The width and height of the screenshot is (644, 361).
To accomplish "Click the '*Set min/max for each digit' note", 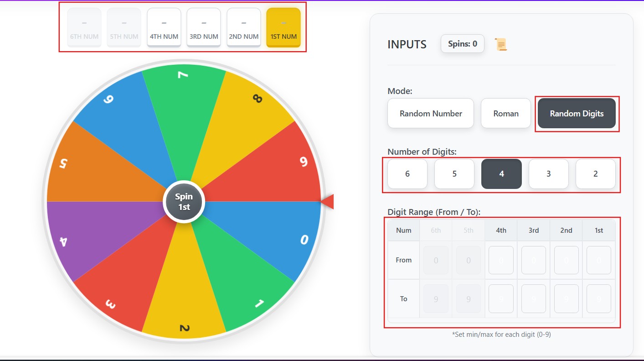I will tap(501, 335).
